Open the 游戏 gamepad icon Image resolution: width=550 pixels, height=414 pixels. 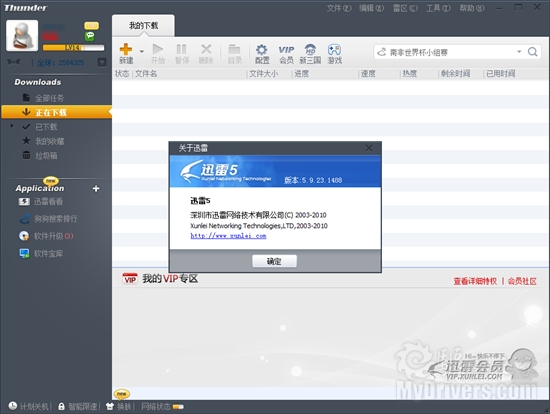pos(334,49)
